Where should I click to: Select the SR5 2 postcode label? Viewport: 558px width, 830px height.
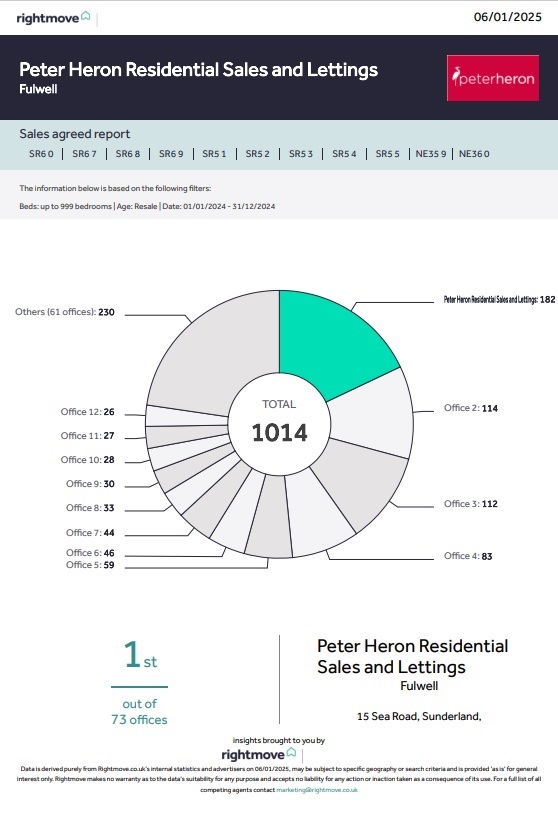(258, 154)
